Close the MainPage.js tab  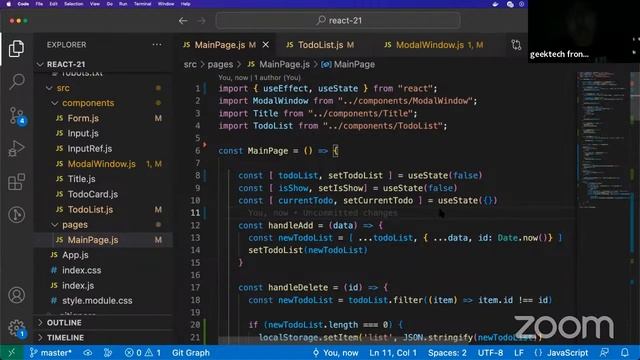point(266,44)
